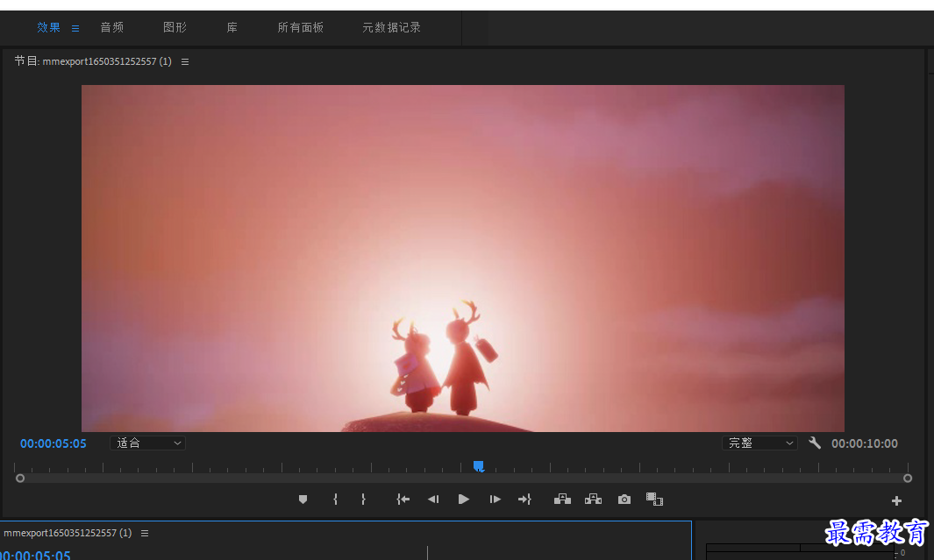Open the zoom level dropdown showing 适合
Image resolution: width=934 pixels, height=560 pixels.
point(147,443)
